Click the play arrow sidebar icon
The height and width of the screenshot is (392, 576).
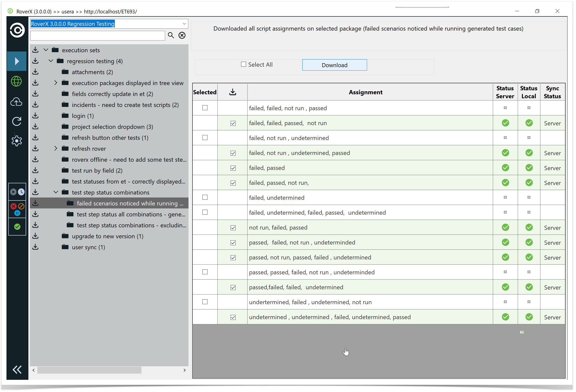(17, 61)
